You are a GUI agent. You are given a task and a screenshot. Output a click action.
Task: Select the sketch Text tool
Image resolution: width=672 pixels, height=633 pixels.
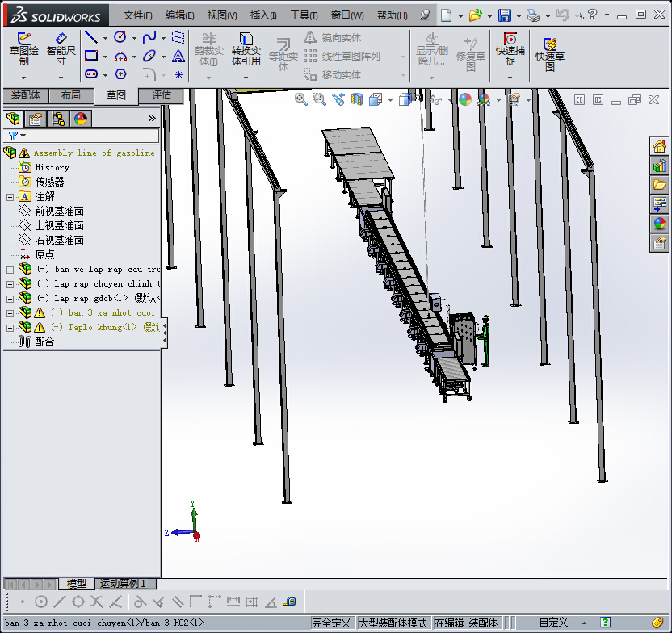178,56
